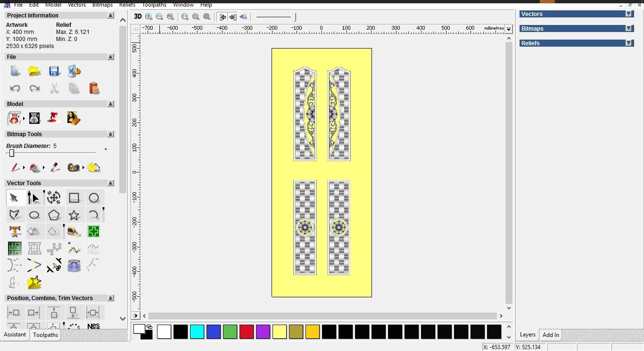Expand the Vectors panel on the right
The height and width of the screenshot is (351, 644).
point(628,14)
